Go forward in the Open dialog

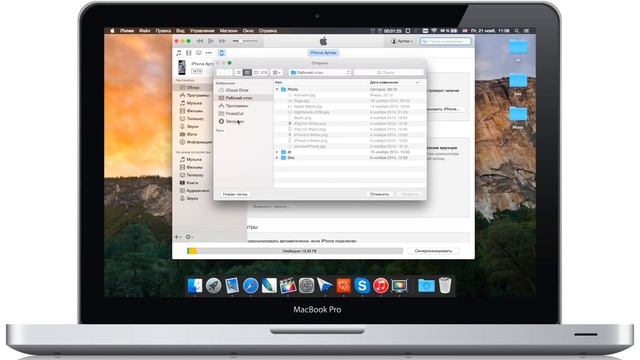[229, 72]
